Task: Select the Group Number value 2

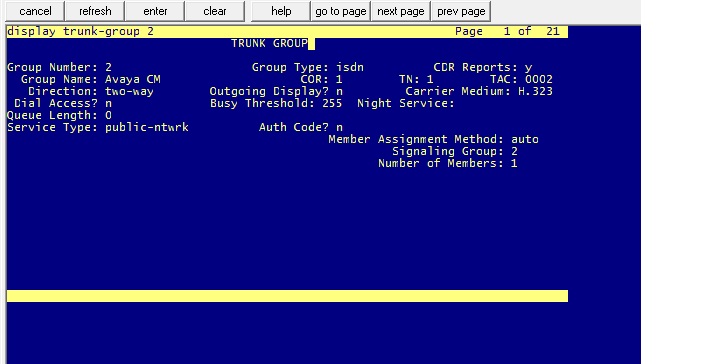Action: pos(108,67)
